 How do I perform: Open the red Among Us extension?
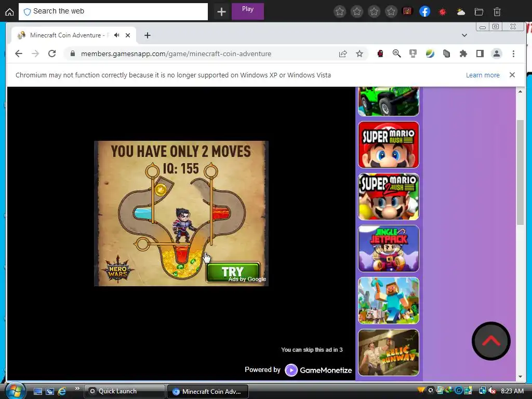click(x=380, y=54)
